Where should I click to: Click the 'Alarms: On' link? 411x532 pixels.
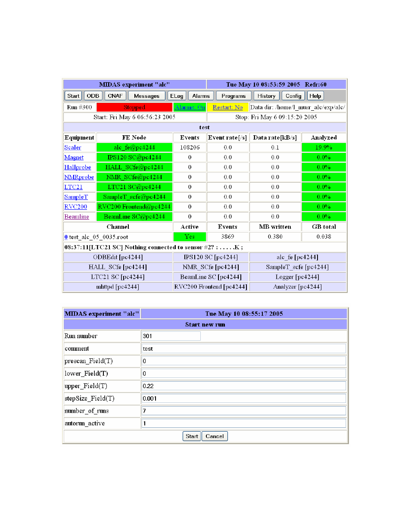pyautogui.click(x=190, y=107)
